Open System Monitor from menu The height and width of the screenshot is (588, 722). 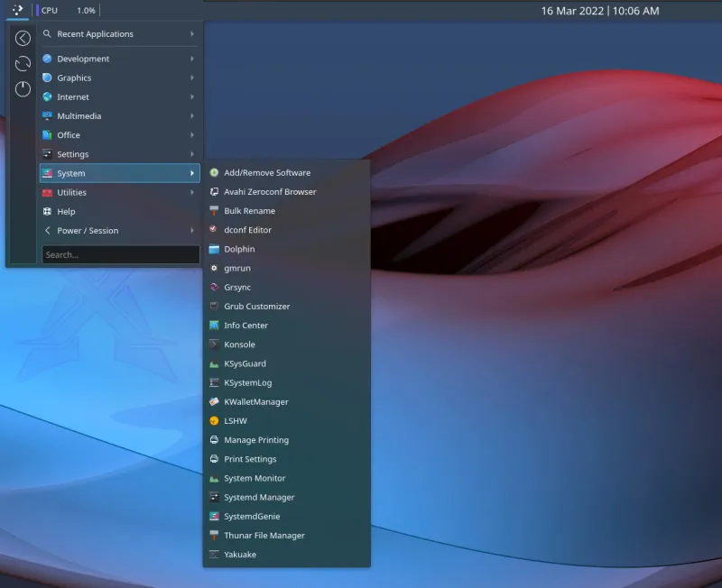click(255, 478)
